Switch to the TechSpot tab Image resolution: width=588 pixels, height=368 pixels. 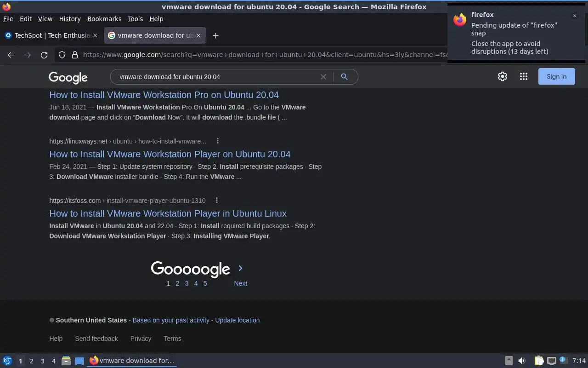pyautogui.click(x=51, y=35)
